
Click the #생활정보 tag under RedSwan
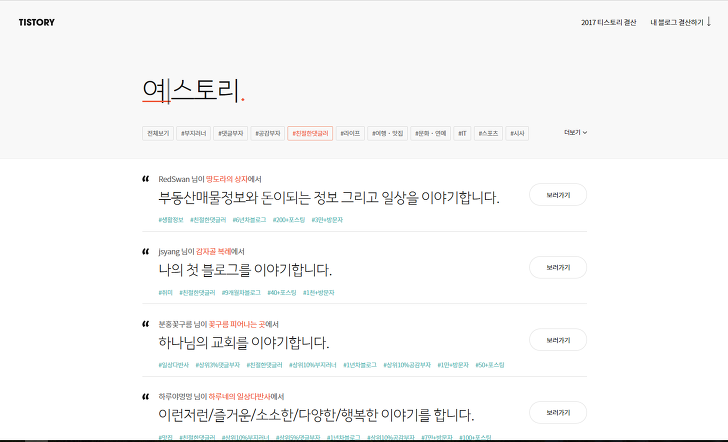coord(171,220)
